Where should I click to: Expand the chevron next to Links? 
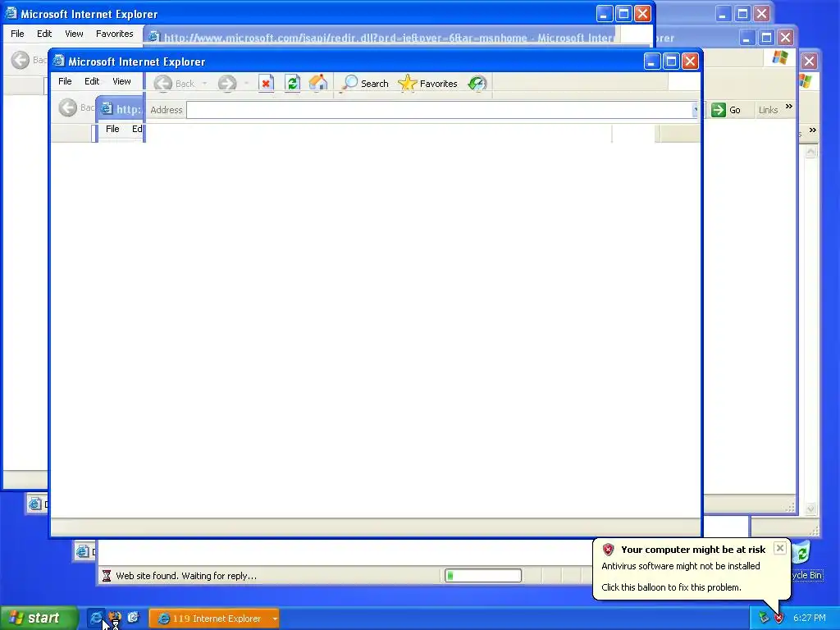pos(788,106)
